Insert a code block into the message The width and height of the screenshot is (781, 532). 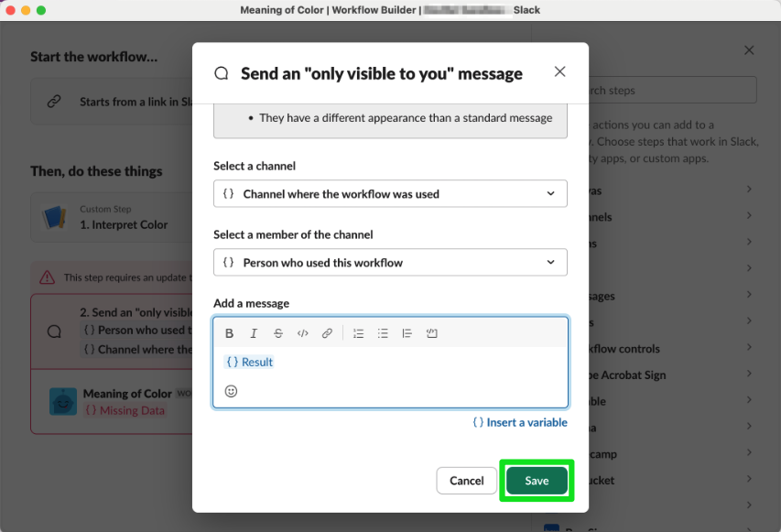[431, 332]
